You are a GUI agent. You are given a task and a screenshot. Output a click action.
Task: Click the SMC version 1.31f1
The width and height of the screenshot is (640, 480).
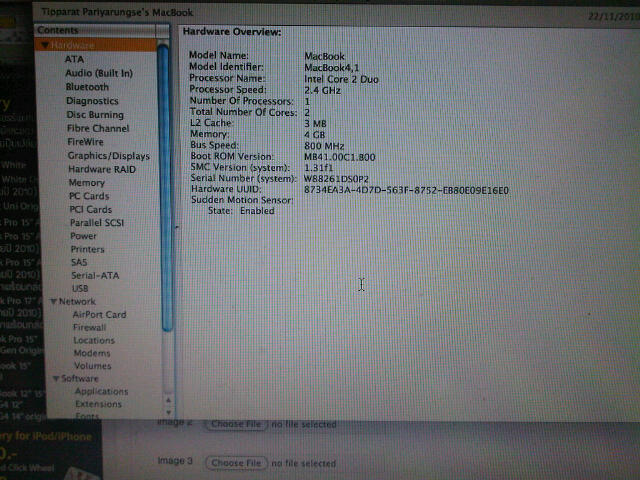(318, 168)
